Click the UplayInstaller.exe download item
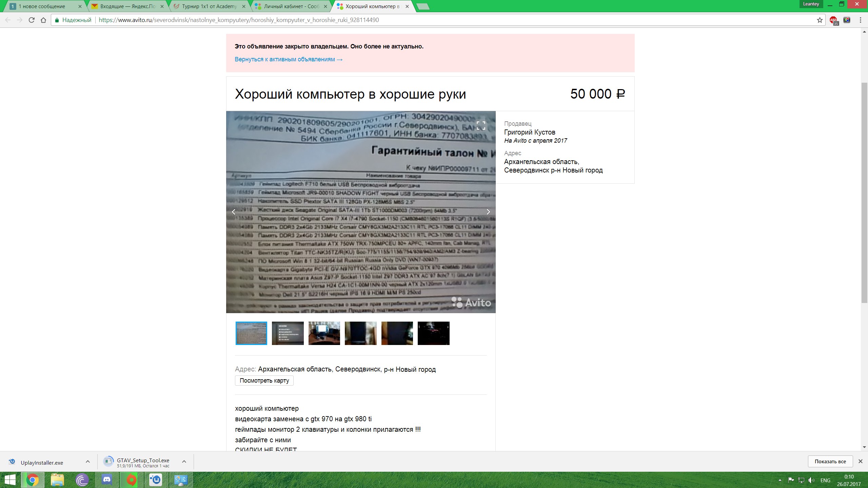The height and width of the screenshot is (488, 868). pyautogui.click(x=42, y=463)
